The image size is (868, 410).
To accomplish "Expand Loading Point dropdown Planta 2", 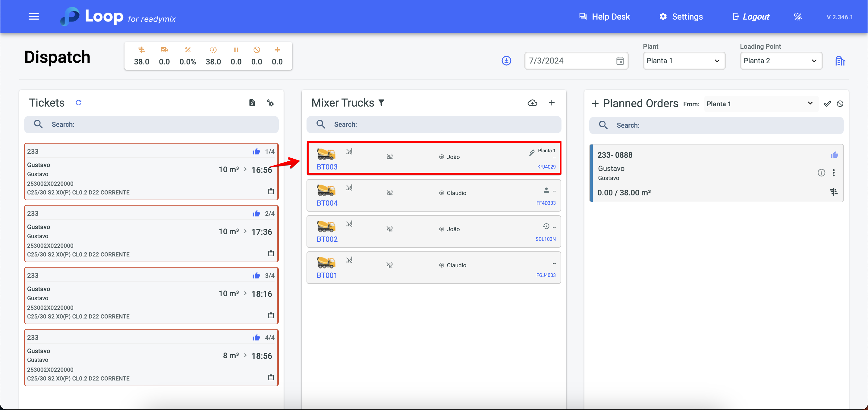I will [781, 61].
